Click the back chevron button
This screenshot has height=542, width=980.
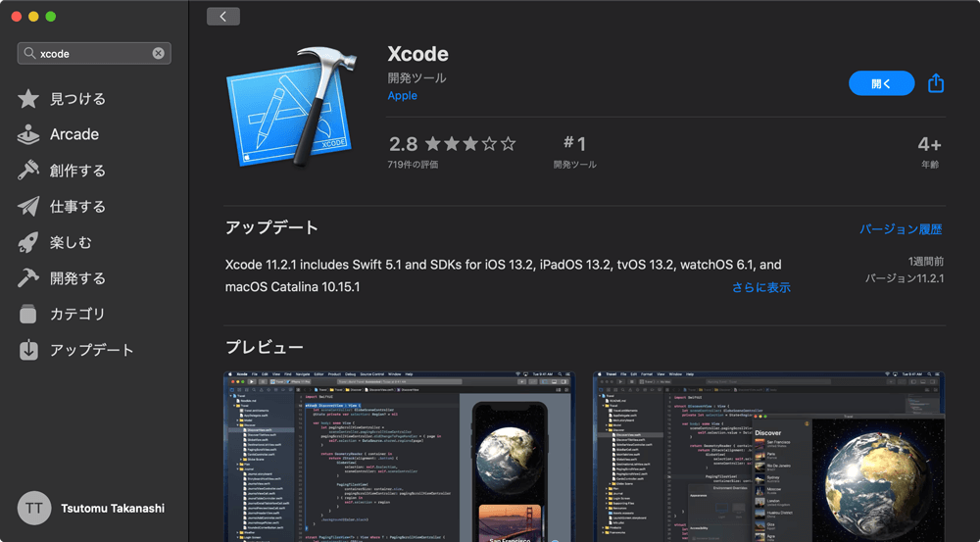[x=223, y=17]
